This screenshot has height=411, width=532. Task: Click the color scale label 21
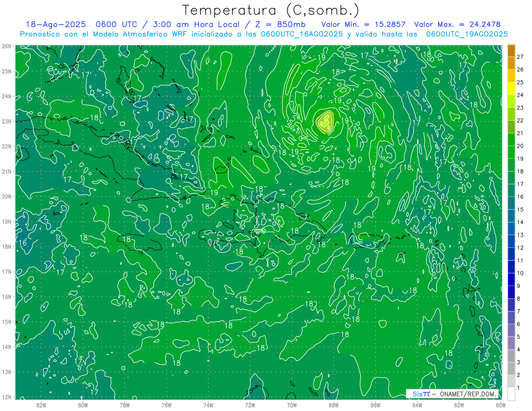pyautogui.click(x=520, y=133)
